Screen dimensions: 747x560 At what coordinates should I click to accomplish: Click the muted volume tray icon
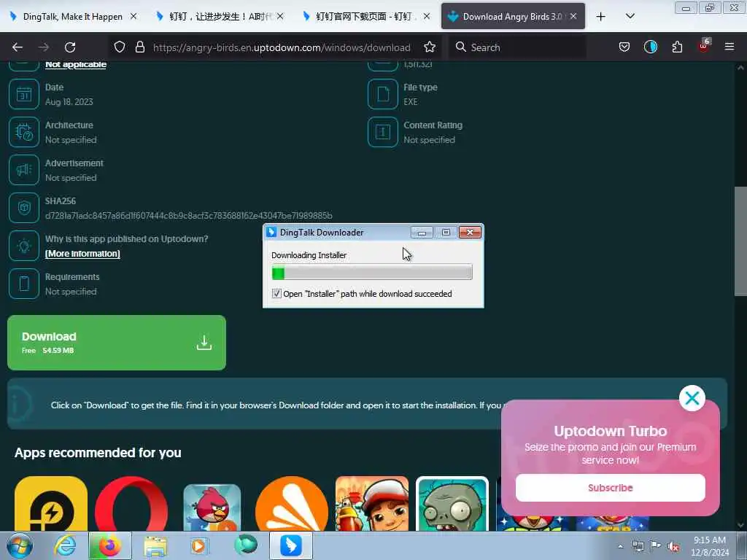[x=673, y=546]
